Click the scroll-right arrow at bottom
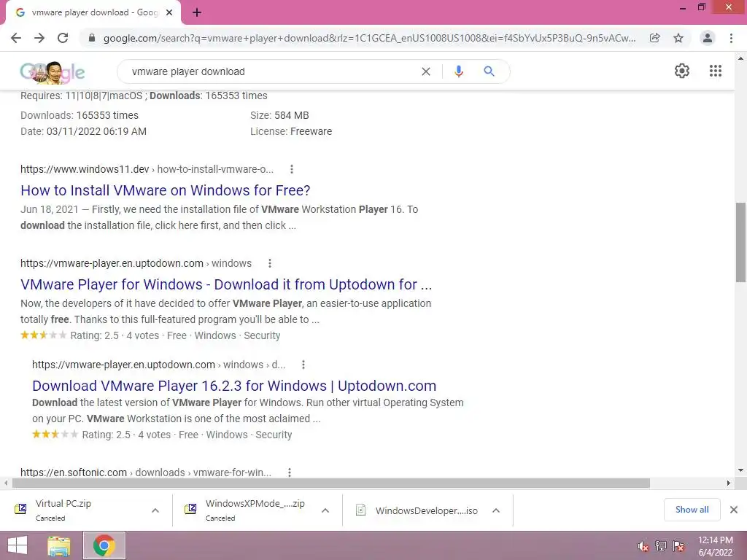The height and width of the screenshot is (560, 747). pyautogui.click(x=729, y=483)
